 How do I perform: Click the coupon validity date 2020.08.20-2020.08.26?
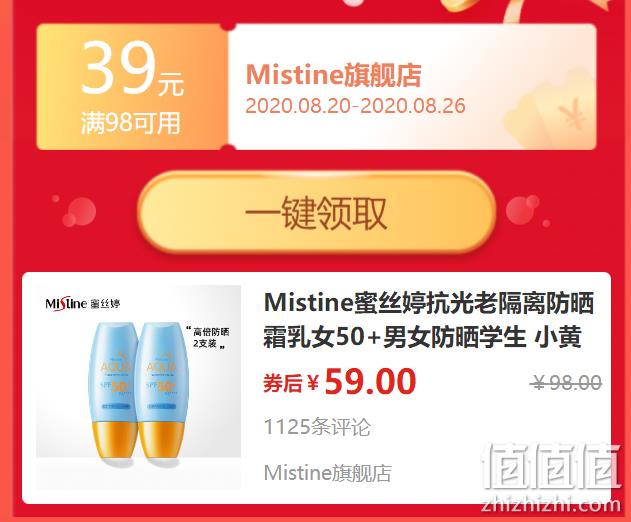click(x=355, y=106)
